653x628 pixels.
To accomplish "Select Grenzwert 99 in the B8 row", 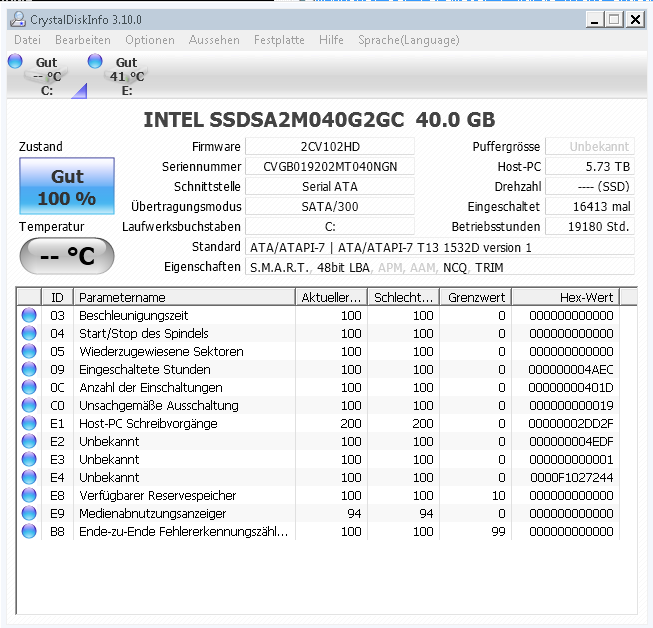I will point(498,531).
